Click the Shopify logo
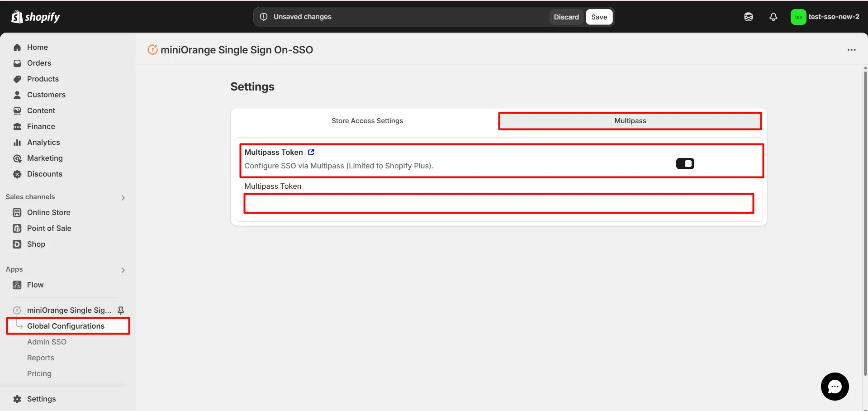The image size is (868, 411). [x=35, y=17]
